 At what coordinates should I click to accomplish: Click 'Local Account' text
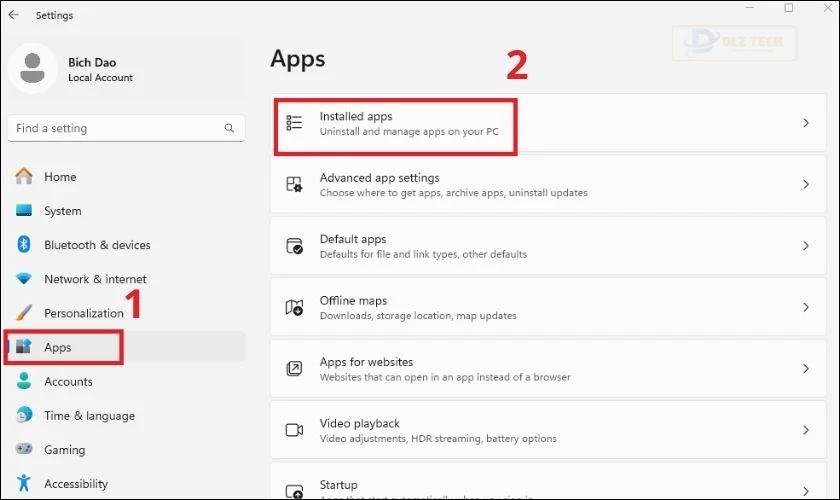pyautogui.click(x=100, y=78)
